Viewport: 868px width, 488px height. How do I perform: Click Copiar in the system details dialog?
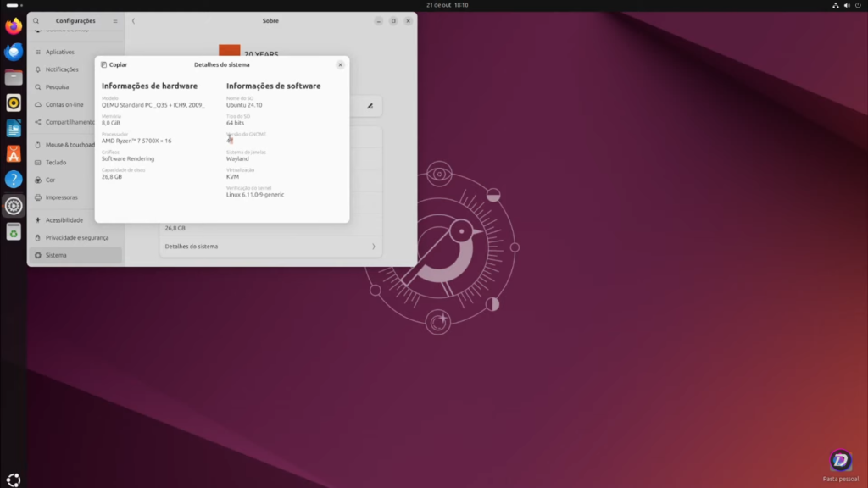[x=114, y=64]
